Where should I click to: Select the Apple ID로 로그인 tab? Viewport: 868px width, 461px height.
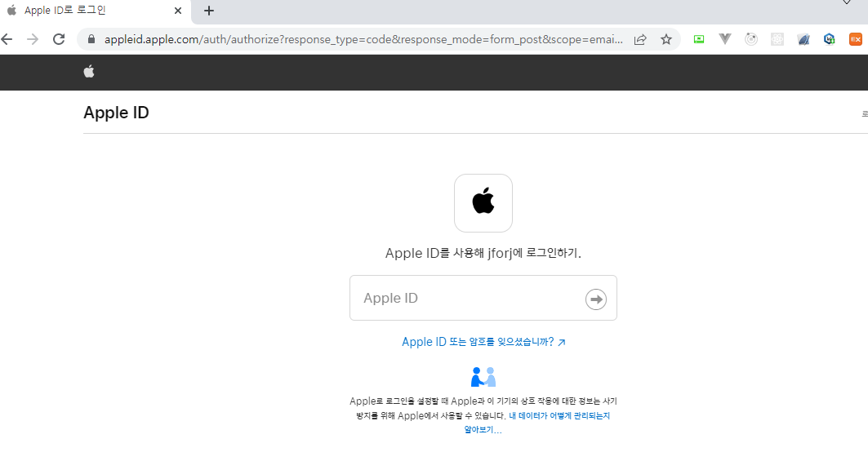point(94,11)
